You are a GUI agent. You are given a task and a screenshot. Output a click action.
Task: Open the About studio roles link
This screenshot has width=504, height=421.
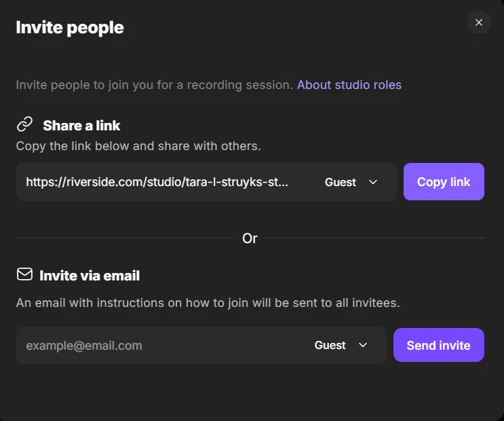click(x=349, y=85)
